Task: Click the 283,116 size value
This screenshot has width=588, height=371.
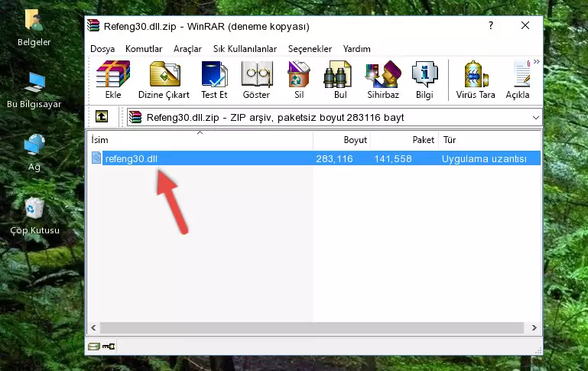Action: tap(334, 158)
